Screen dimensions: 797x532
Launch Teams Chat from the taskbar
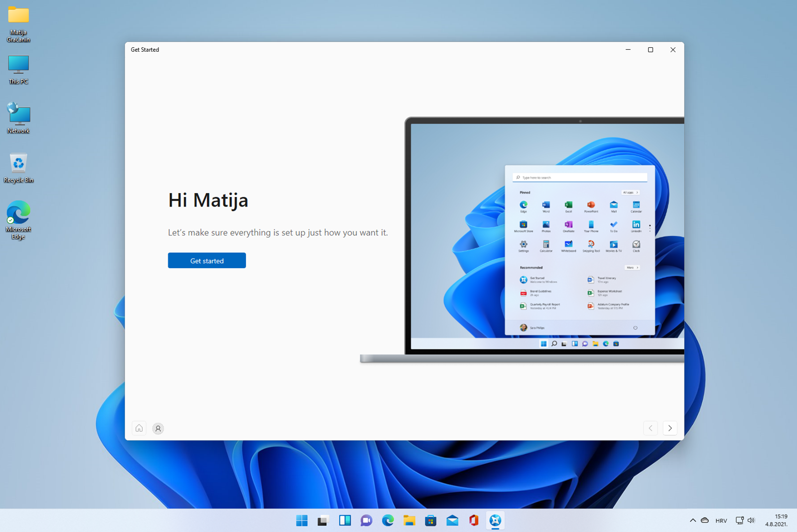click(366, 521)
